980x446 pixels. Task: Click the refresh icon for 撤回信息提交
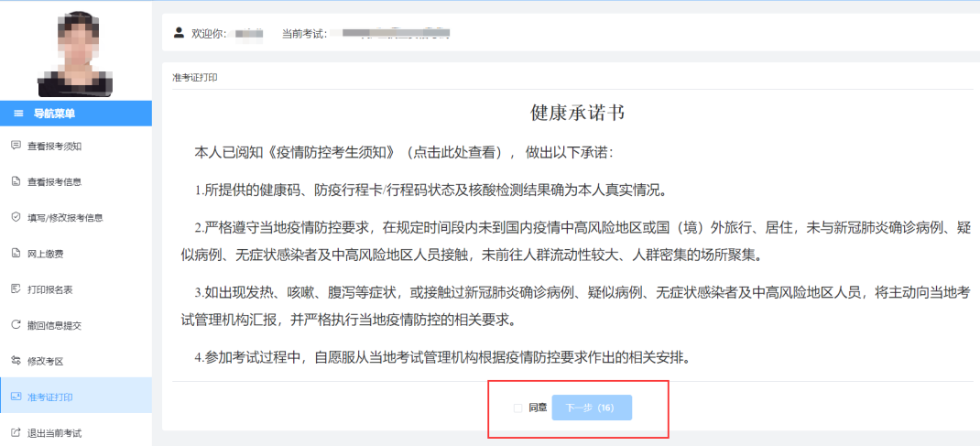15,324
